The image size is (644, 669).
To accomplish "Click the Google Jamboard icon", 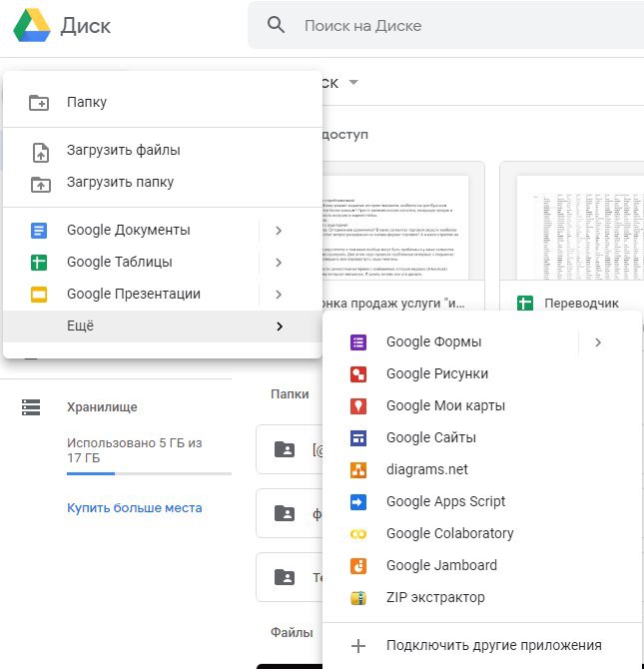I will [x=358, y=566].
